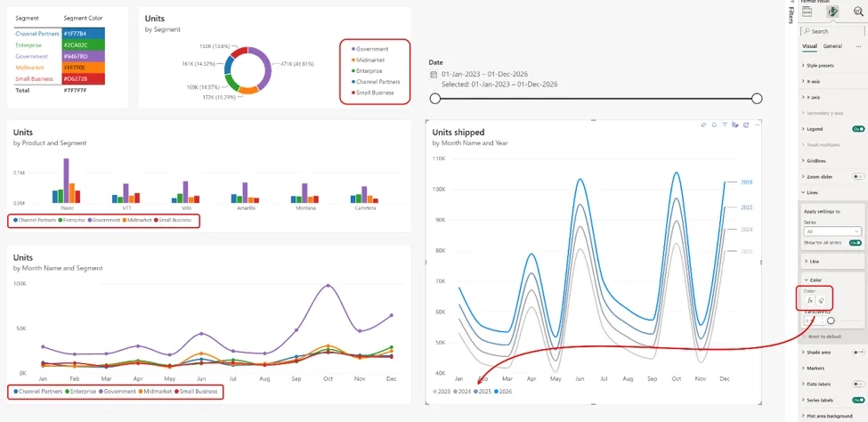The width and height of the screenshot is (868, 422).
Task: Expand the Line subsection card
Action: tap(832, 261)
